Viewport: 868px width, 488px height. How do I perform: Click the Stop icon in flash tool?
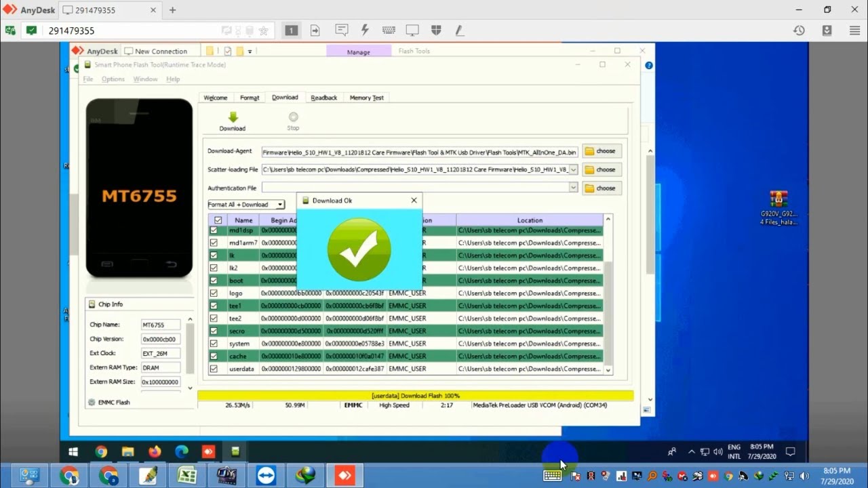[293, 117]
